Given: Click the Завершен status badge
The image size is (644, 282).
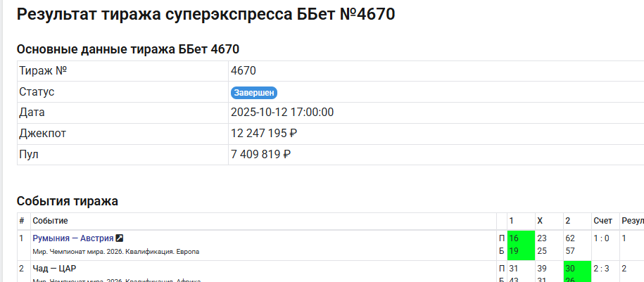Looking at the screenshot, I should click(254, 92).
